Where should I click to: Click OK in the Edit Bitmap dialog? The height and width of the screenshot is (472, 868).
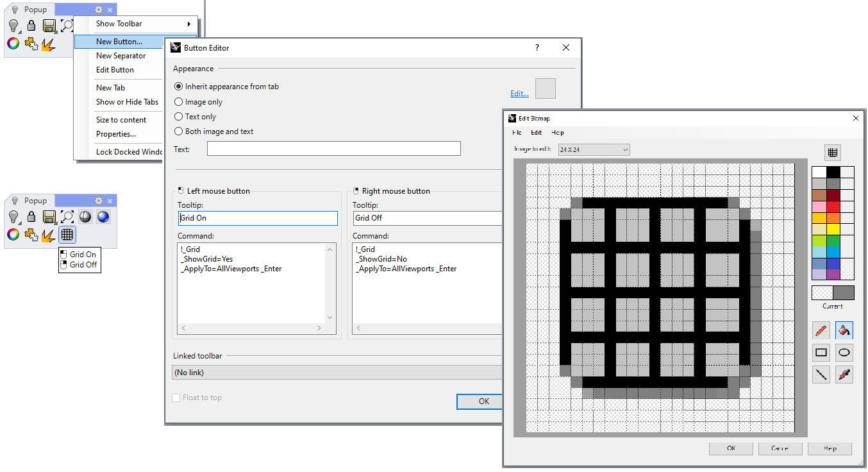click(731, 448)
